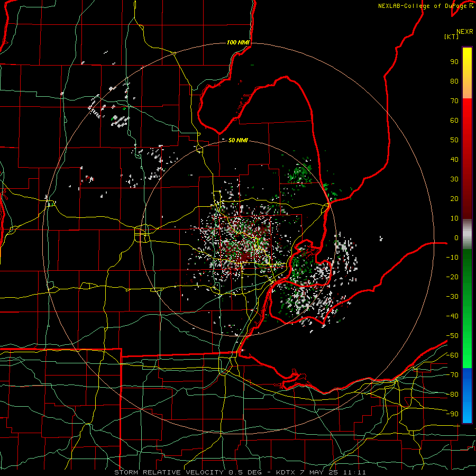Screen dimensions: 476x476
Task: Click the -20 value on the velocity scale
Action: (x=452, y=277)
